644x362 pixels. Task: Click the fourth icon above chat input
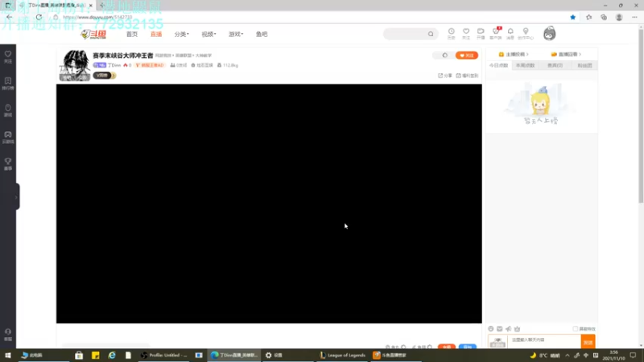pyautogui.click(x=517, y=329)
